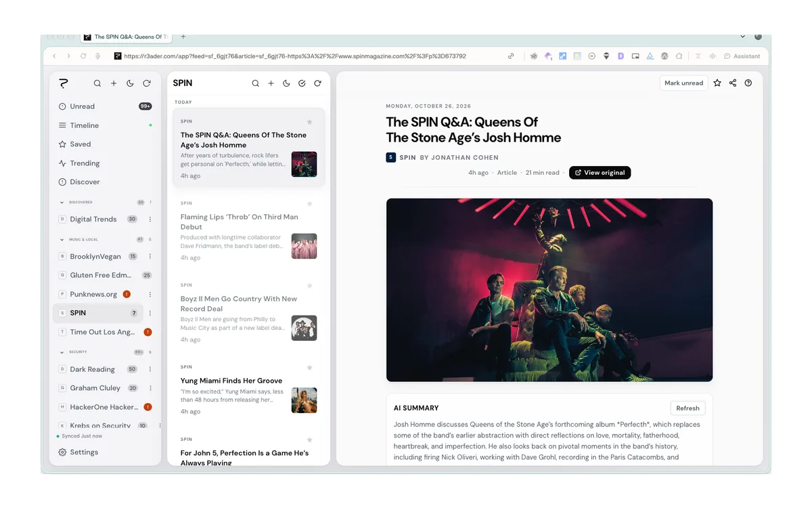
Task: Refresh the SPIN feed list
Action: click(317, 83)
